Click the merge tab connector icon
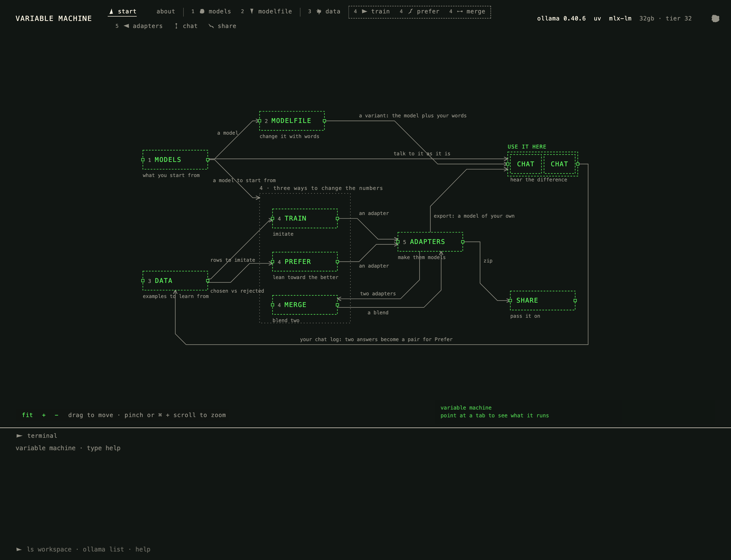 click(460, 11)
